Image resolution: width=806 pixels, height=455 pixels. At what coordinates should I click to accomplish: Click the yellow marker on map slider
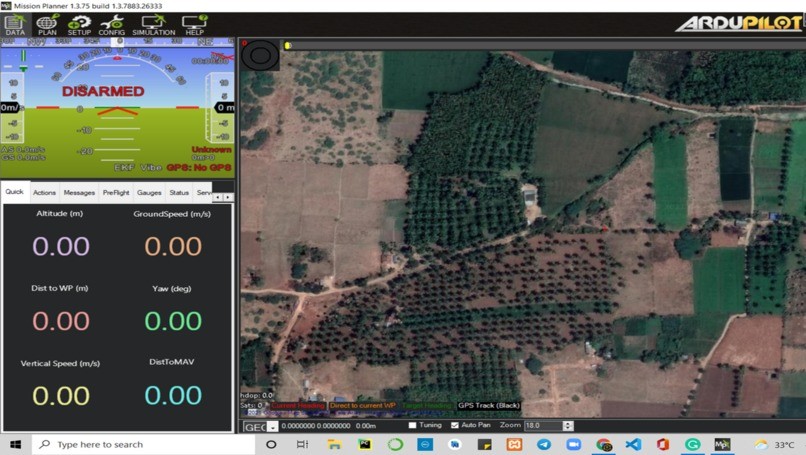pos(287,45)
